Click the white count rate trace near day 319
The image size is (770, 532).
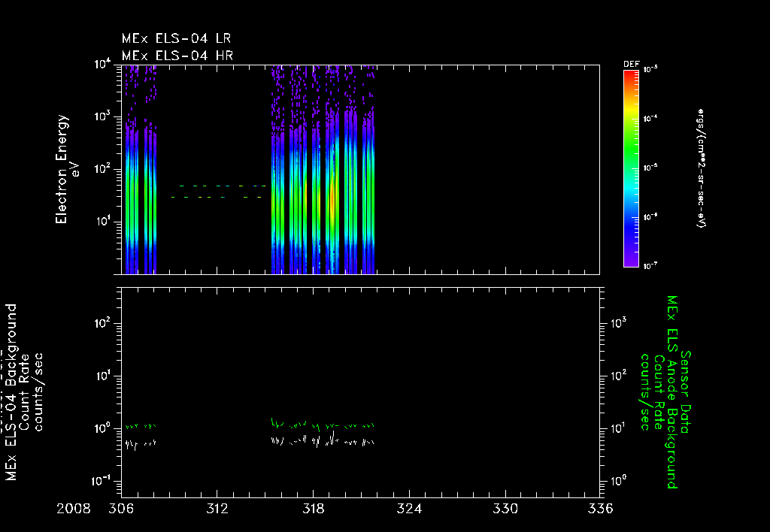[x=332, y=440]
